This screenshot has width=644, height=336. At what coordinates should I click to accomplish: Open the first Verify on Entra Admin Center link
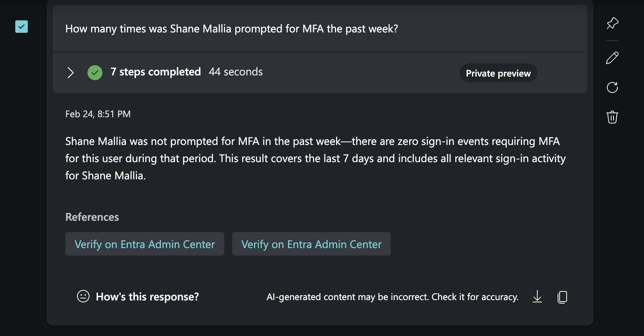click(145, 244)
